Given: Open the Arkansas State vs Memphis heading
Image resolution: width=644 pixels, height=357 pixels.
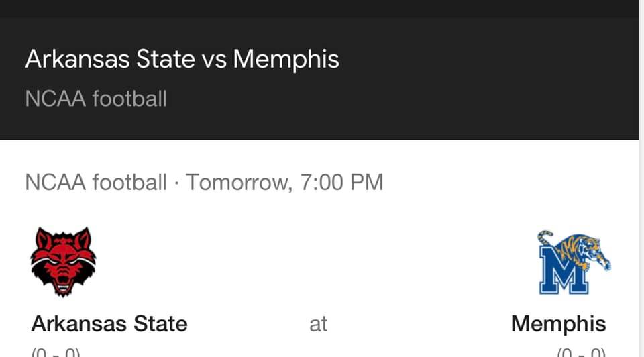Looking at the screenshot, I should pos(182,59).
